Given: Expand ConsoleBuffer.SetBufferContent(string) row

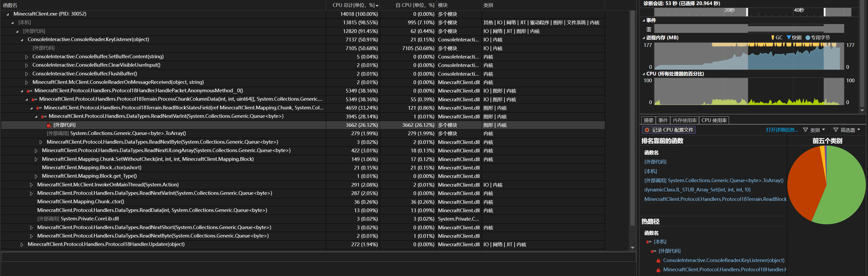Looking at the screenshot, I should point(27,57).
